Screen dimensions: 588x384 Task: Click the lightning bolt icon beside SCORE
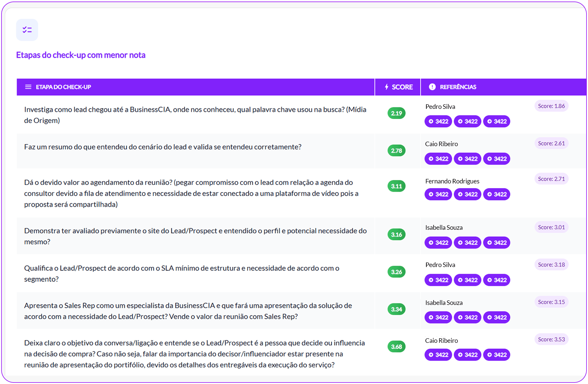(387, 87)
